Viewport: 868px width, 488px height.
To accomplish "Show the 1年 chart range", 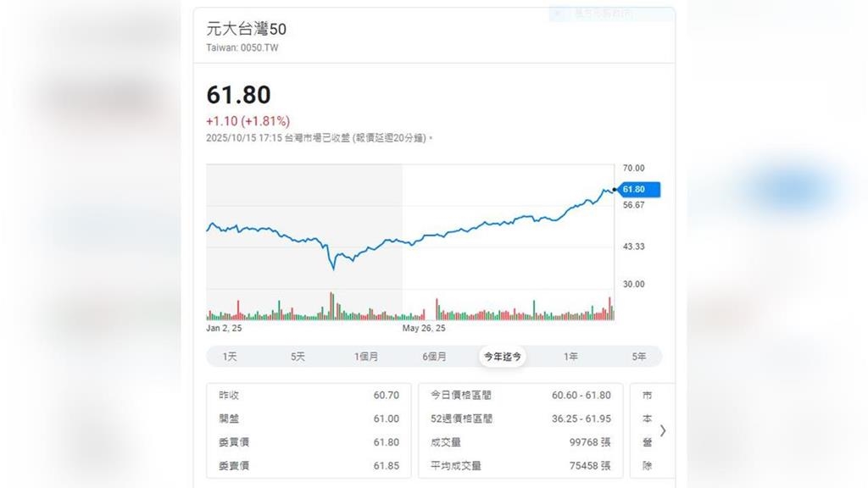I will tap(570, 356).
